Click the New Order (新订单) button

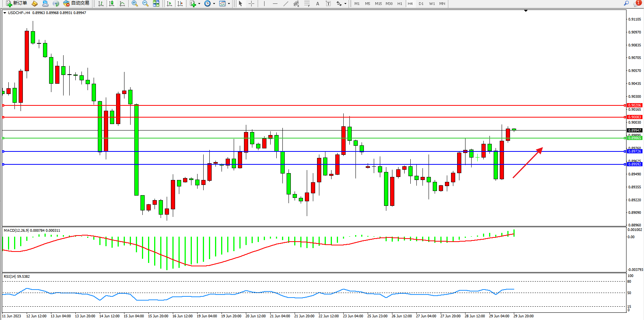pos(16,3)
